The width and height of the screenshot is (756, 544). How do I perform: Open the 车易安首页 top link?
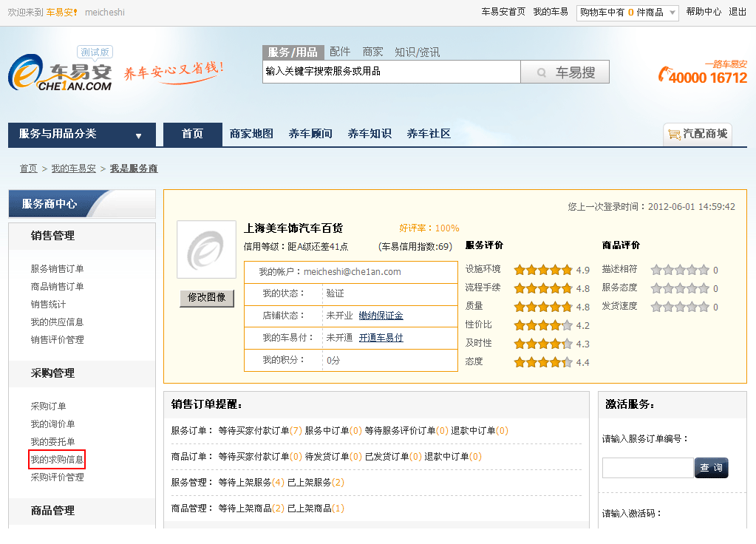(x=503, y=12)
